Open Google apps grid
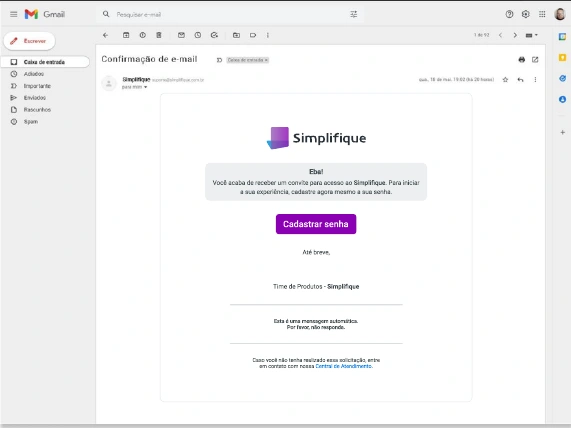The image size is (571, 428). [x=542, y=14]
